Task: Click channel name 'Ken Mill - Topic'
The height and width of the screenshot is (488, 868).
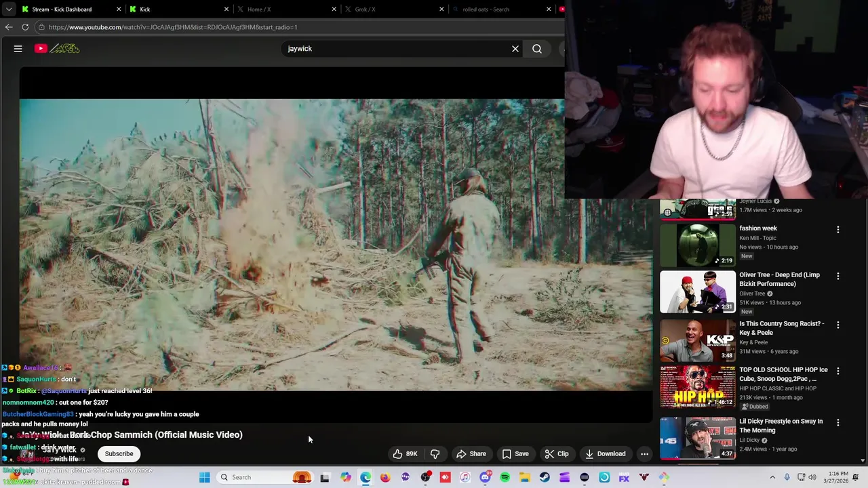Action: point(758,238)
